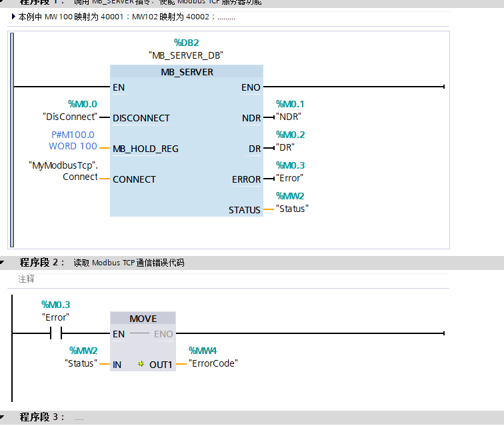Image resolution: width=504 pixels, height=426 pixels.
Task: Click the DISCONNECT input pin label
Action: (x=141, y=118)
